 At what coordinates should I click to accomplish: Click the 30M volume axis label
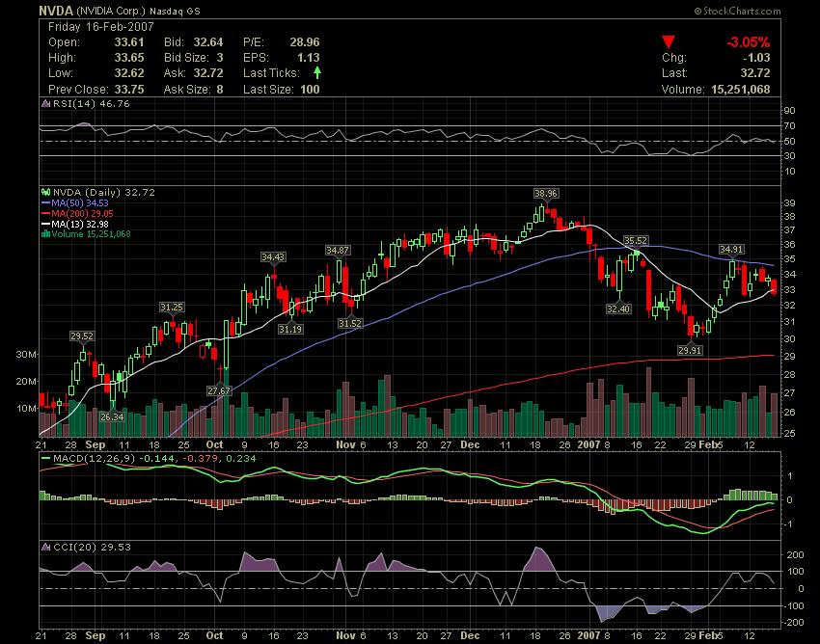coord(26,355)
